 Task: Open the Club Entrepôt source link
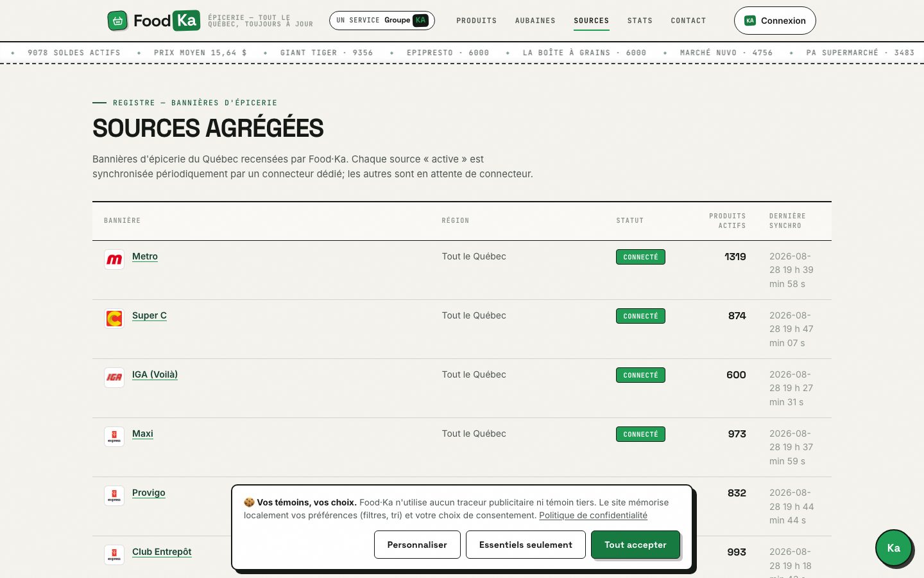(x=162, y=552)
